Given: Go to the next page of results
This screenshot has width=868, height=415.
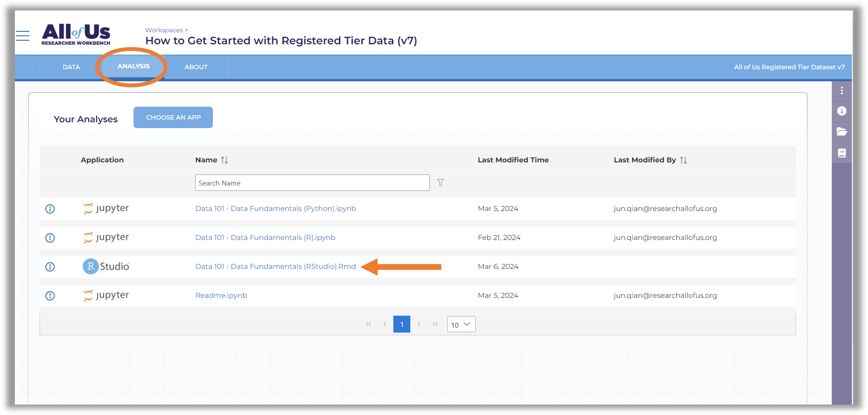Looking at the screenshot, I should [419, 324].
